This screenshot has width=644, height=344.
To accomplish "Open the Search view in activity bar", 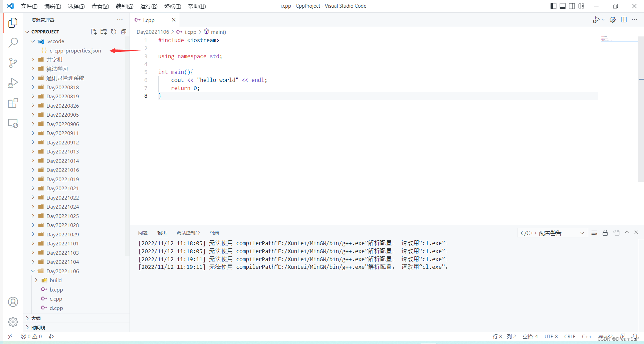I will [x=13, y=42].
